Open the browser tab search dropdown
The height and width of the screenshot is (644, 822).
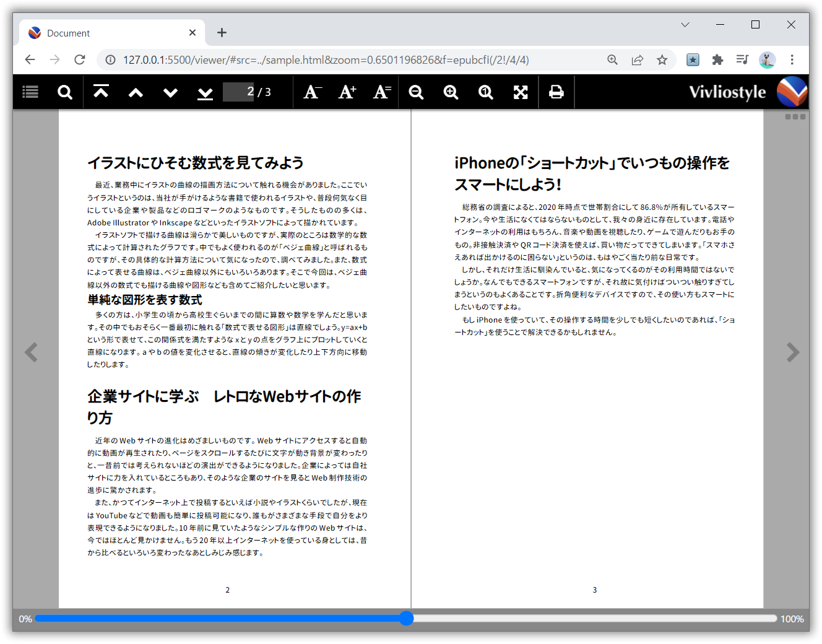tap(685, 25)
